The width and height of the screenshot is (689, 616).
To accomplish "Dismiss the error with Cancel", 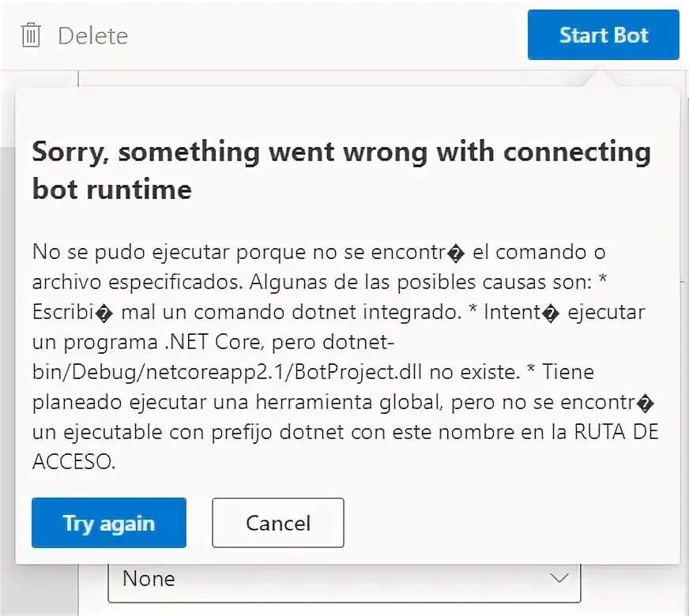I will pos(278,523).
